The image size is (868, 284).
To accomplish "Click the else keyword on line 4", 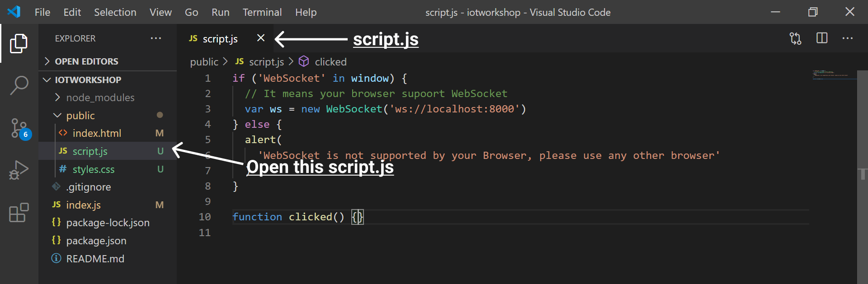I will pos(257,124).
